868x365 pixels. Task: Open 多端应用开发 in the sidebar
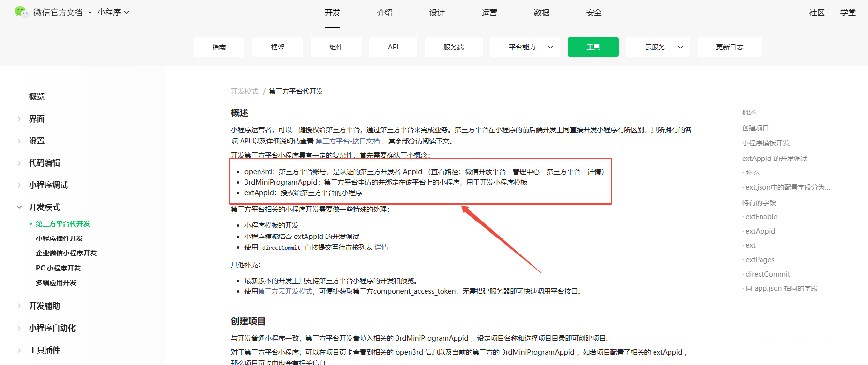tap(56, 283)
